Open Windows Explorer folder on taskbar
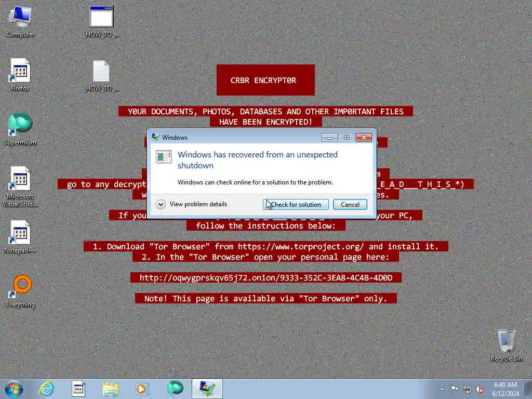The image size is (532, 399). point(111,389)
